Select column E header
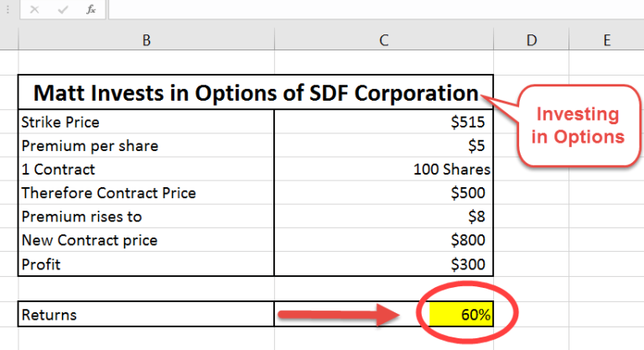Image resolution: width=644 pixels, height=350 pixels. 606,40
